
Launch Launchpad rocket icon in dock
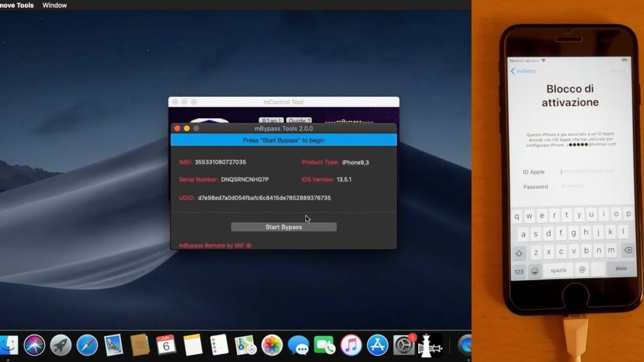click(61, 345)
